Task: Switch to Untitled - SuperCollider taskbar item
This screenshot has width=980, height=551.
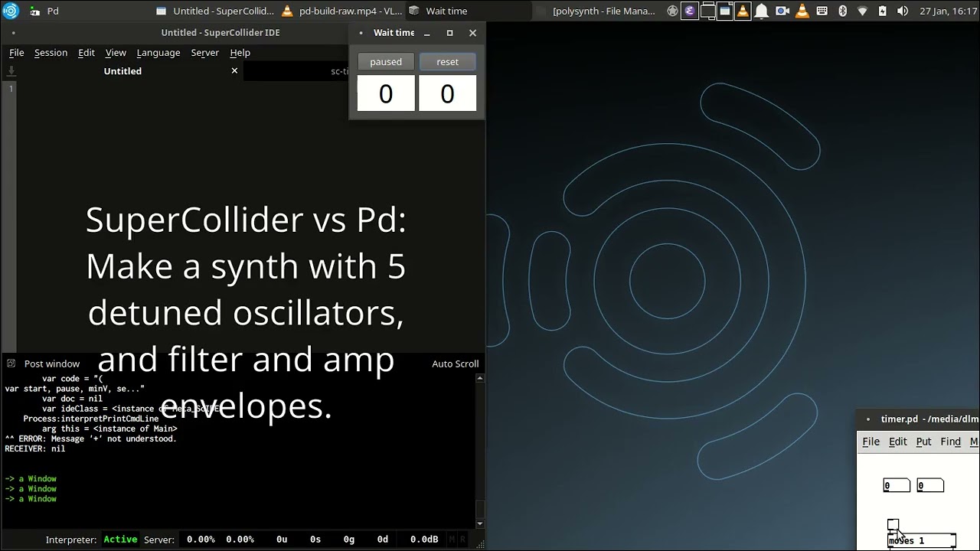Action: point(215,11)
